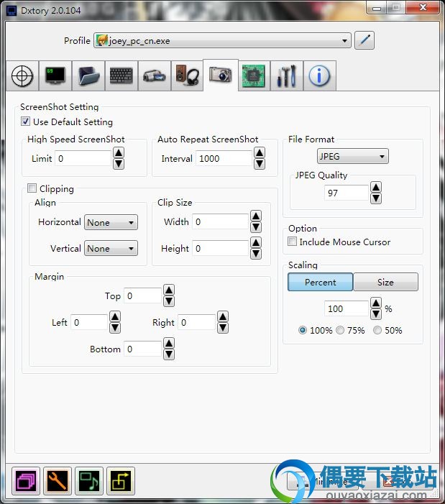Increase Margin Right value
This screenshot has height=504, width=445.
(223, 316)
